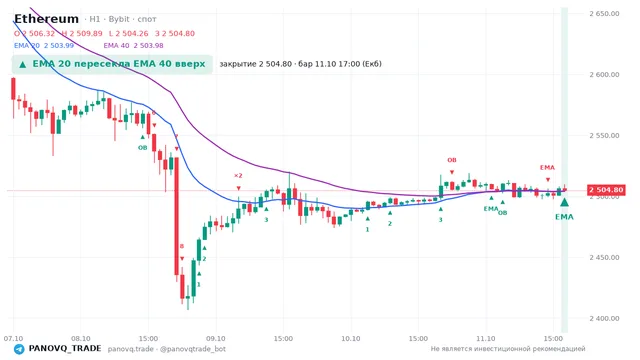Select the EMA 40 legend value 2 503.98
Image resolution: width=640 pixels, height=360 pixels.
pyautogui.click(x=149, y=46)
